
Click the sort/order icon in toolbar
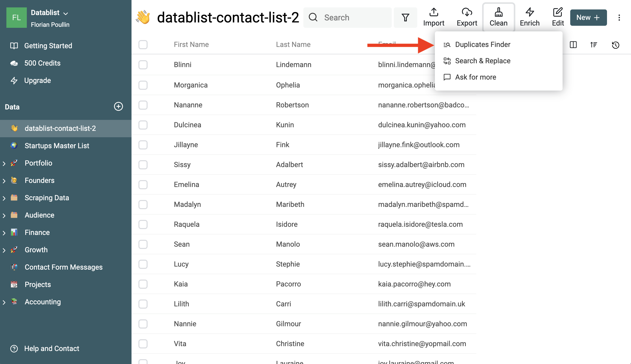(593, 44)
